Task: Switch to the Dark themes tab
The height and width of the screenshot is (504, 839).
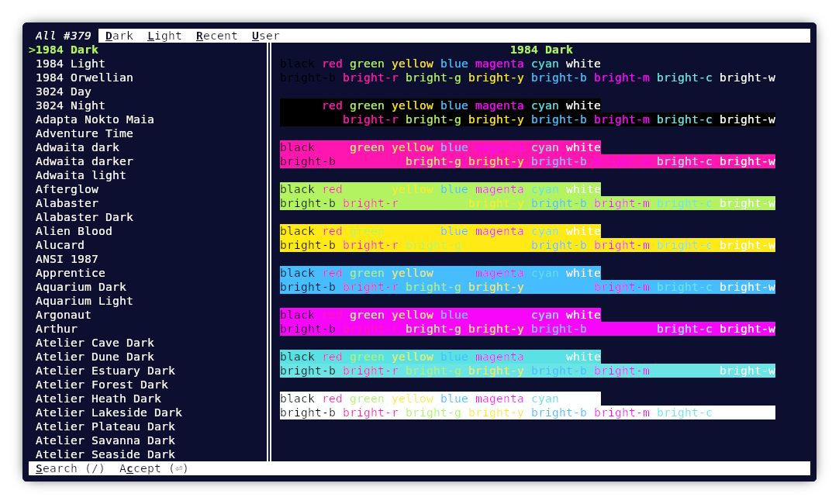Action: pos(119,36)
